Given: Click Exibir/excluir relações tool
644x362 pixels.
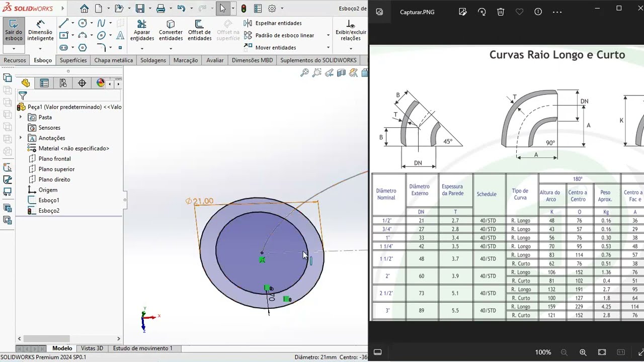Looking at the screenshot, I should [351, 31].
